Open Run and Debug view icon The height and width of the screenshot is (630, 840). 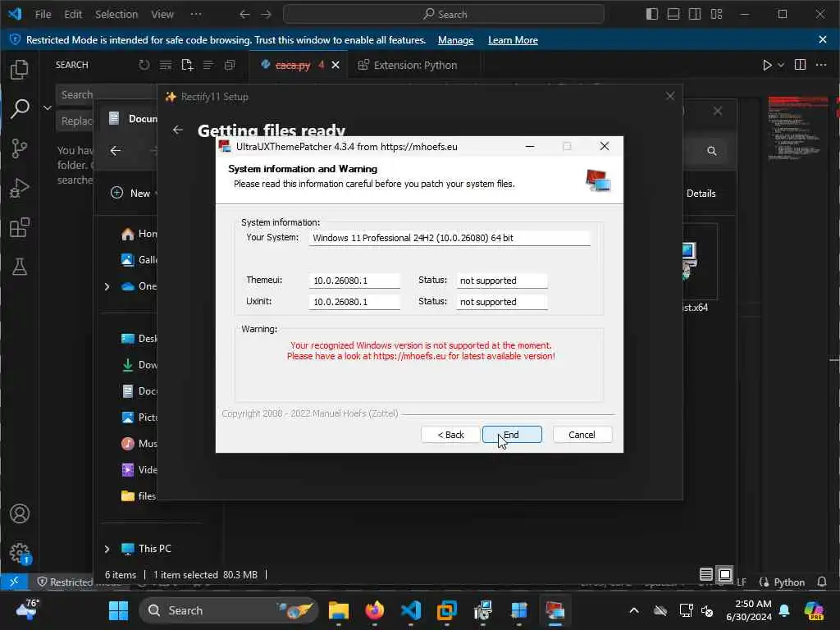pos(20,188)
